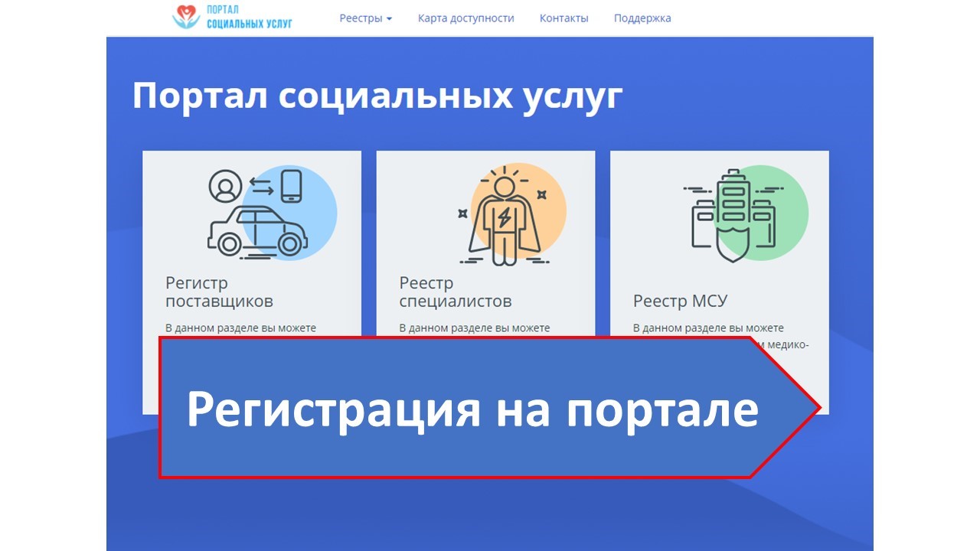This screenshot has width=980, height=551.
Task: Click the smartphone icon in suppliers card
Action: point(291,186)
